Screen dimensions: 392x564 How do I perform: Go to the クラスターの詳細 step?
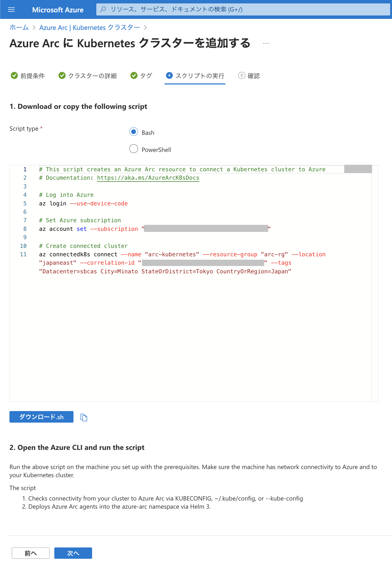88,76
